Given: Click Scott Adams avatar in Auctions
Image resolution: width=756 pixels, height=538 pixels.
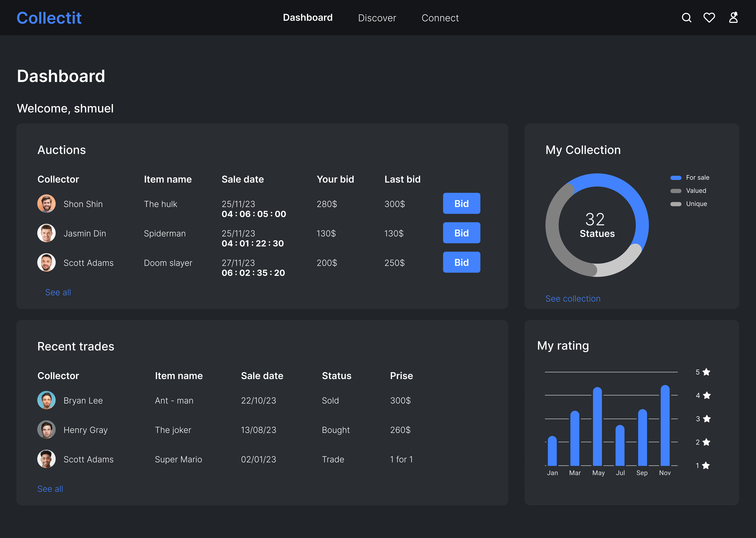Looking at the screenshot, I should [x=46, y=262].
